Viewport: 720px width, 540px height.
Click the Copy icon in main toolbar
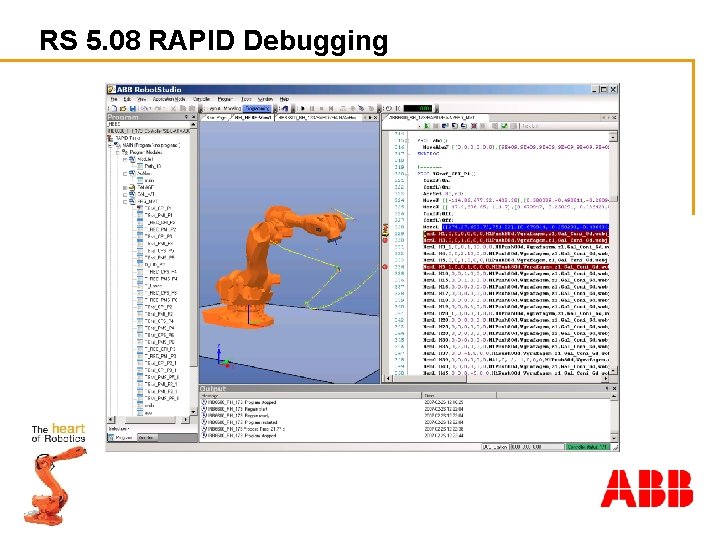[x=183, y=109]
